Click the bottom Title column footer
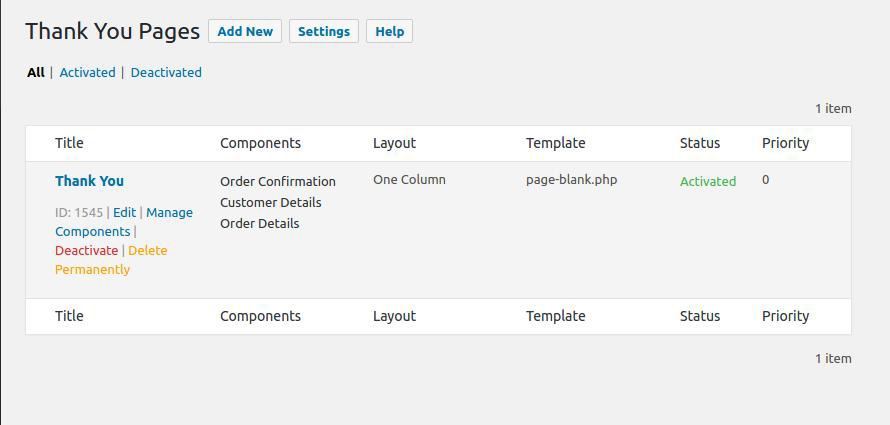 [69, 316]
